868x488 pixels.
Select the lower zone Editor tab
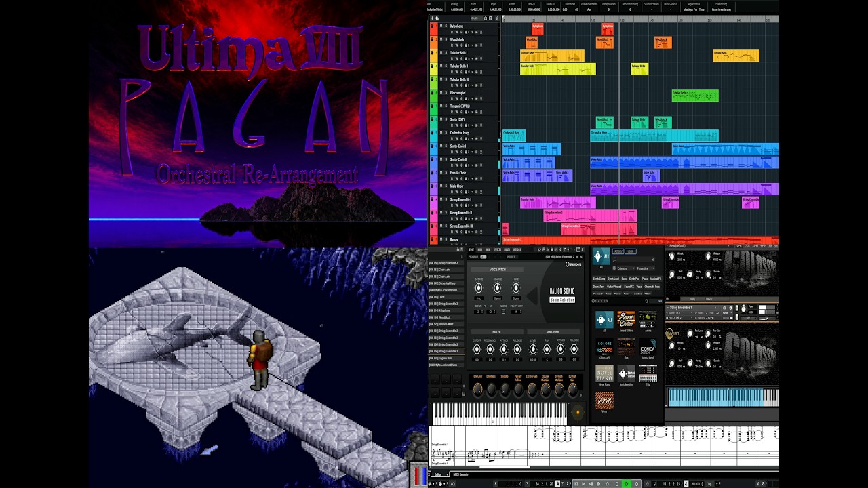coord(439,474)
